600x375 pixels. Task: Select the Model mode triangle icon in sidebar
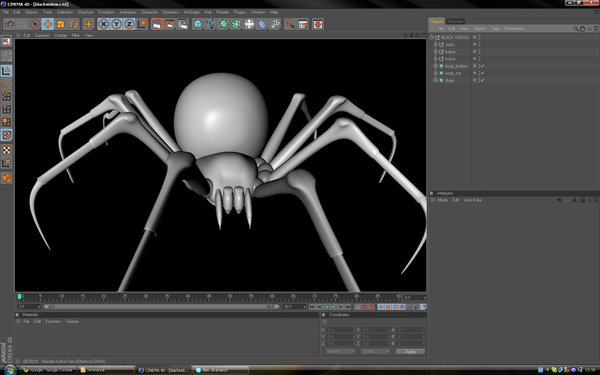(x=7, y=71)
